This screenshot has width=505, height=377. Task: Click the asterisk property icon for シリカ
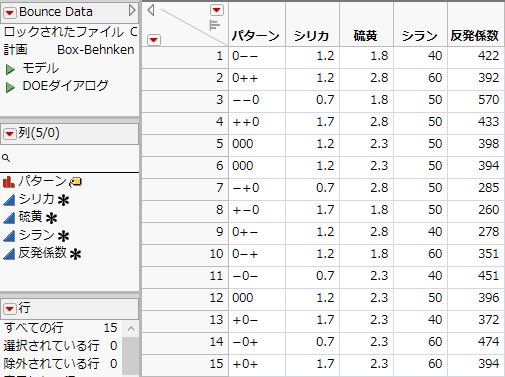point(63,200)
